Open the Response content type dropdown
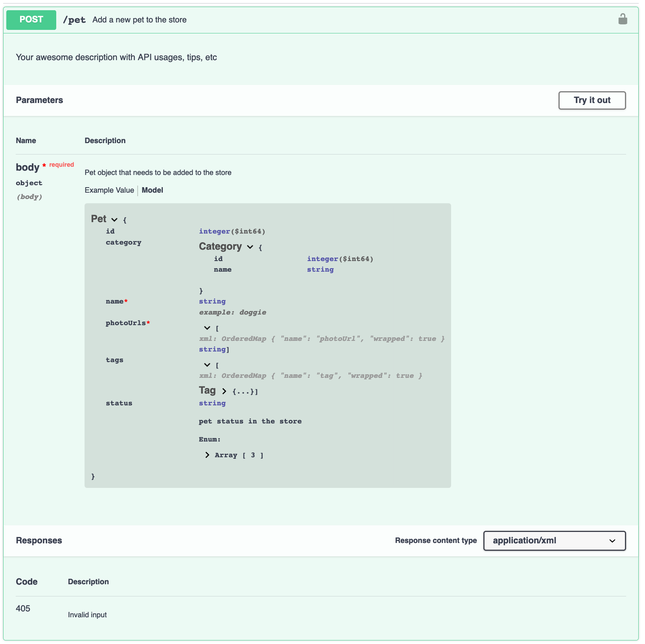 click(x=554, y=541)
